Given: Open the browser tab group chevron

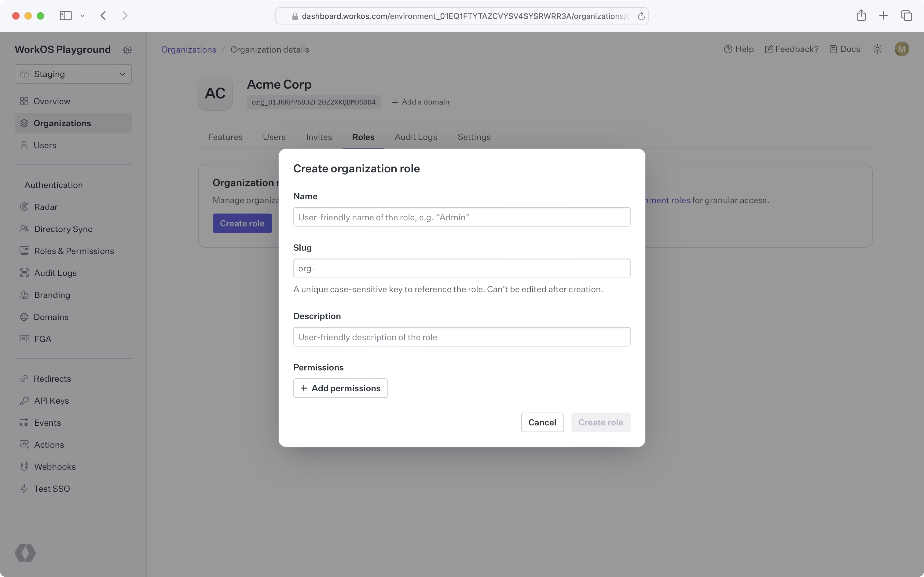Looking at the screenshot, I should [83, 16].
